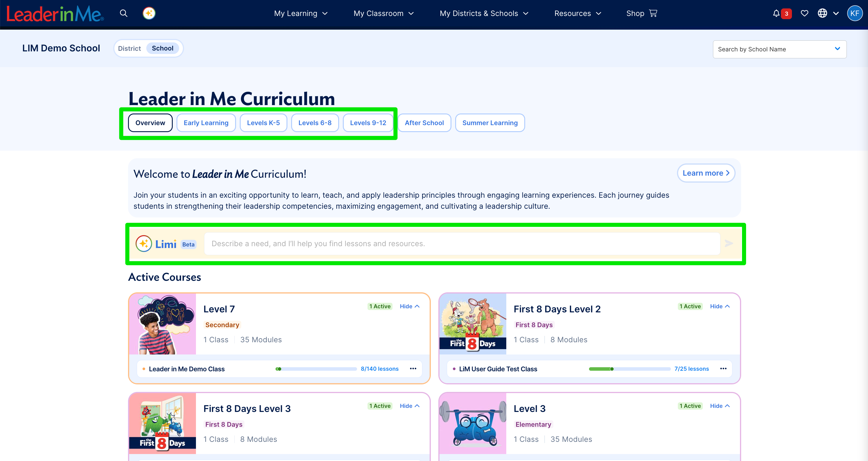Focus the Limi describe-a-need input field
The width and height of the screenshot is (868, 461).
[462, 244]
